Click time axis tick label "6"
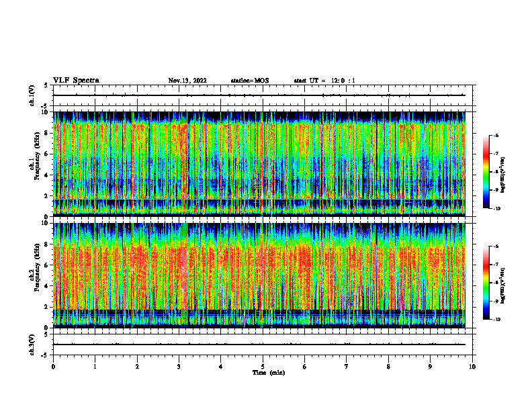532x411 pixels. 305,367
